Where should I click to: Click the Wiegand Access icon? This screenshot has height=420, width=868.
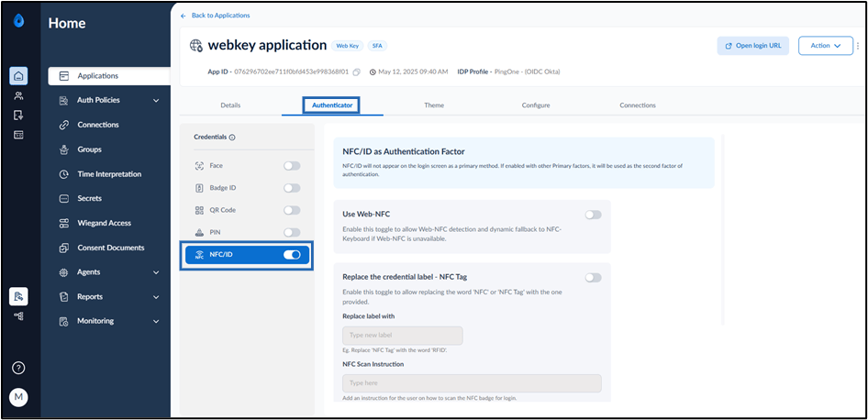click(63, 223)
